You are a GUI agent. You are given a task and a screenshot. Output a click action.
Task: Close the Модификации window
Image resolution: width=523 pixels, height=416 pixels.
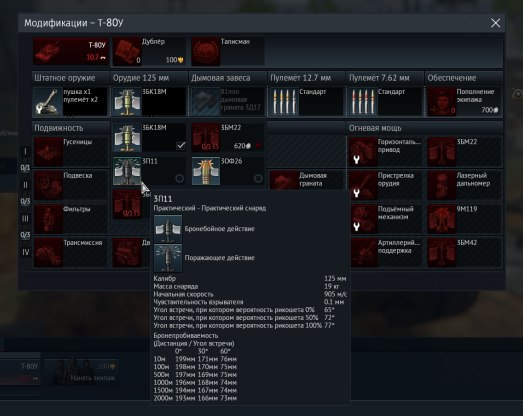[495, 23]
